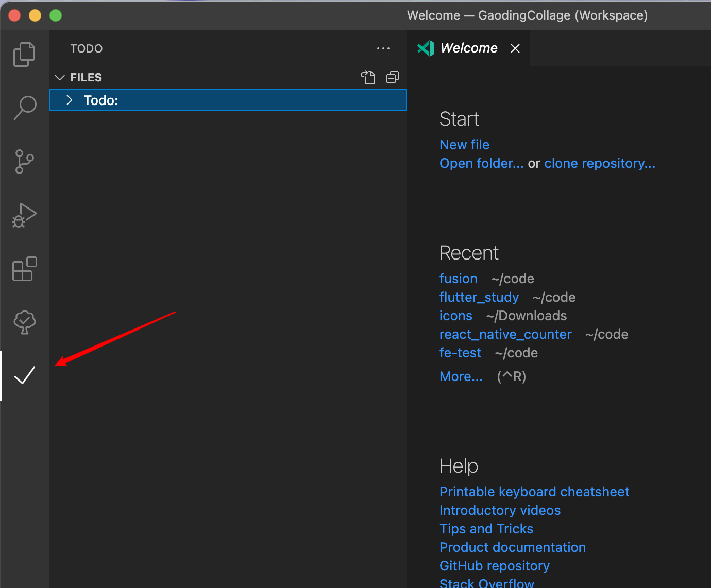Screen dimensions: 711x588
Task: Open More recent workspaces list
Action: click(461, 376)
